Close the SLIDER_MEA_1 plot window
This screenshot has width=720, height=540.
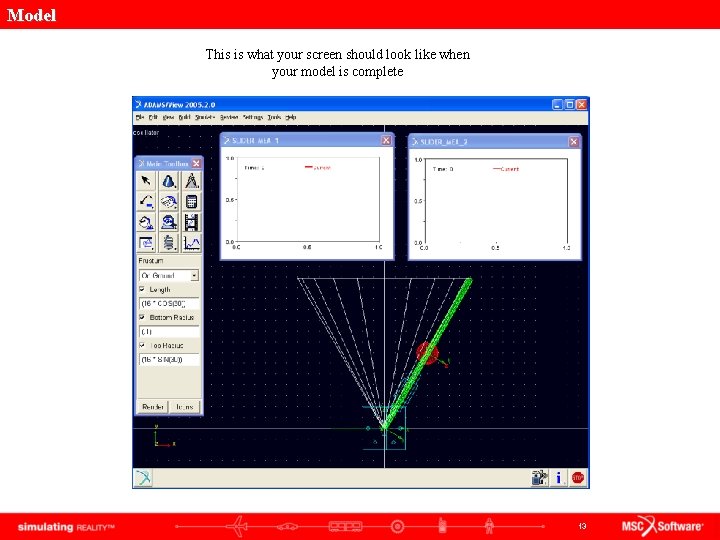tap(386, 141)
